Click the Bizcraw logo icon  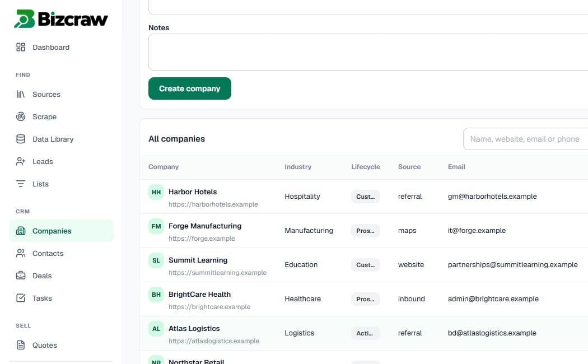[25, 18]
